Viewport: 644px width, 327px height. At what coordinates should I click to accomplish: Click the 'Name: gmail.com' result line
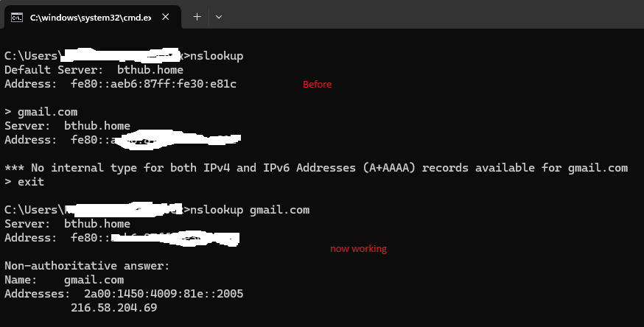(x=64, y=280)
